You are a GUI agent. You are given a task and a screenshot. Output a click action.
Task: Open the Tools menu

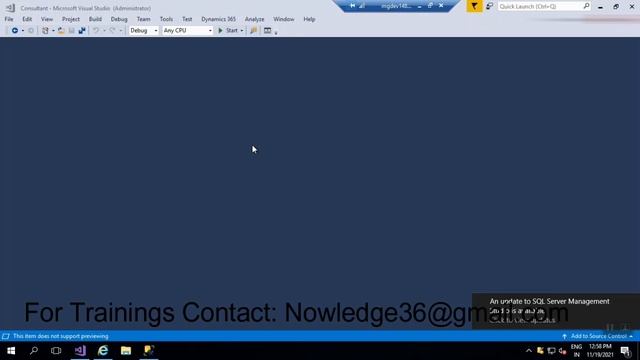click(166, 19)
